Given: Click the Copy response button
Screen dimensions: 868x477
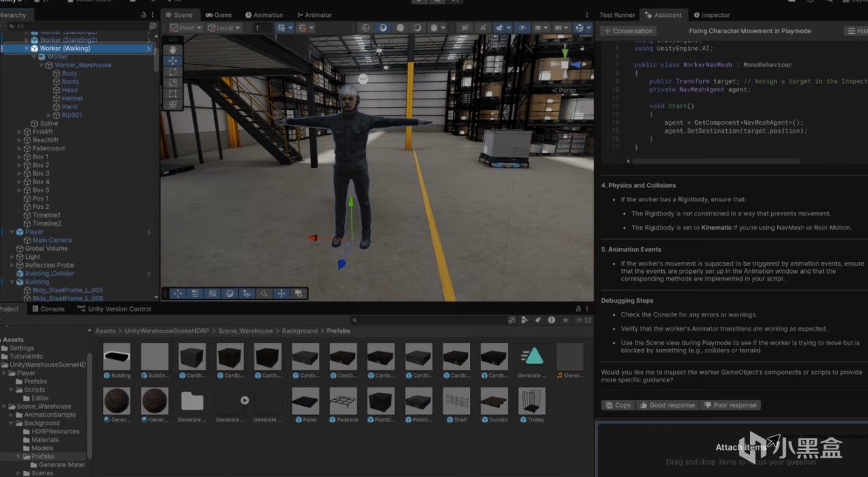Looking at the screenshot, I should coord(618,405).
